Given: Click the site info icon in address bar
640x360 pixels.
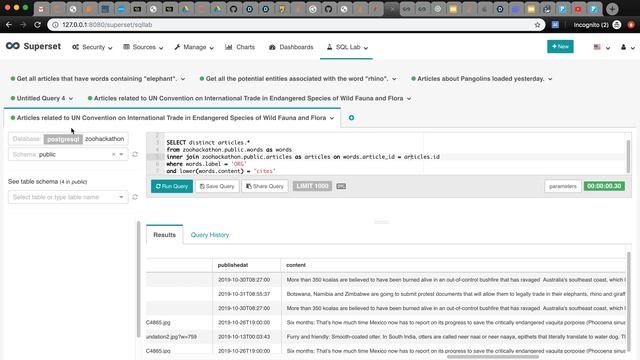Looking at the screenshot, I should coord(55,25).
